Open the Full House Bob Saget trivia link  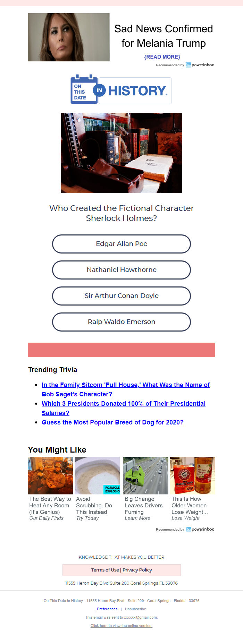pos(126,389)
